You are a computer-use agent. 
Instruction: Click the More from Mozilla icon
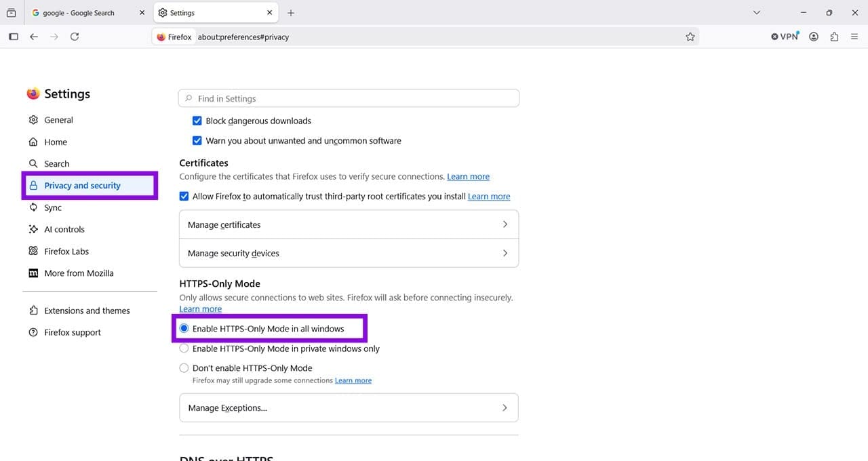[33, 273]
